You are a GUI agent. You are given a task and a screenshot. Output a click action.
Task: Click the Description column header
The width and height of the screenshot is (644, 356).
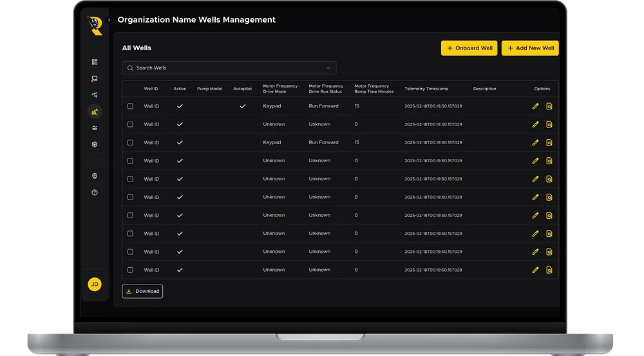pos(485,89)
